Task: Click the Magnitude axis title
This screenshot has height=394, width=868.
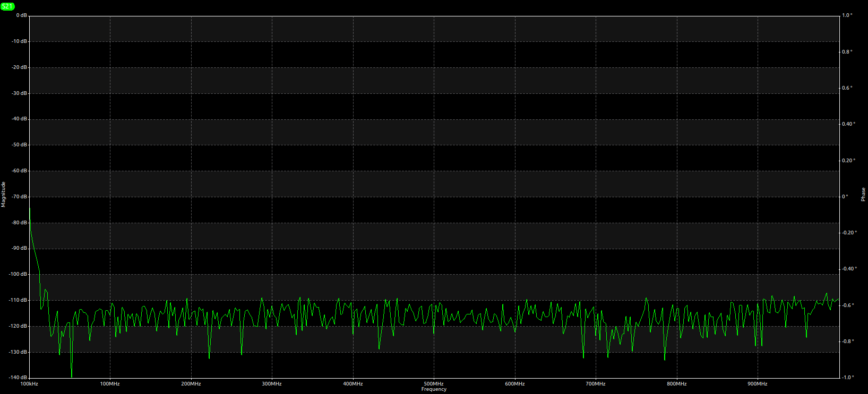Action: [3, 194]
